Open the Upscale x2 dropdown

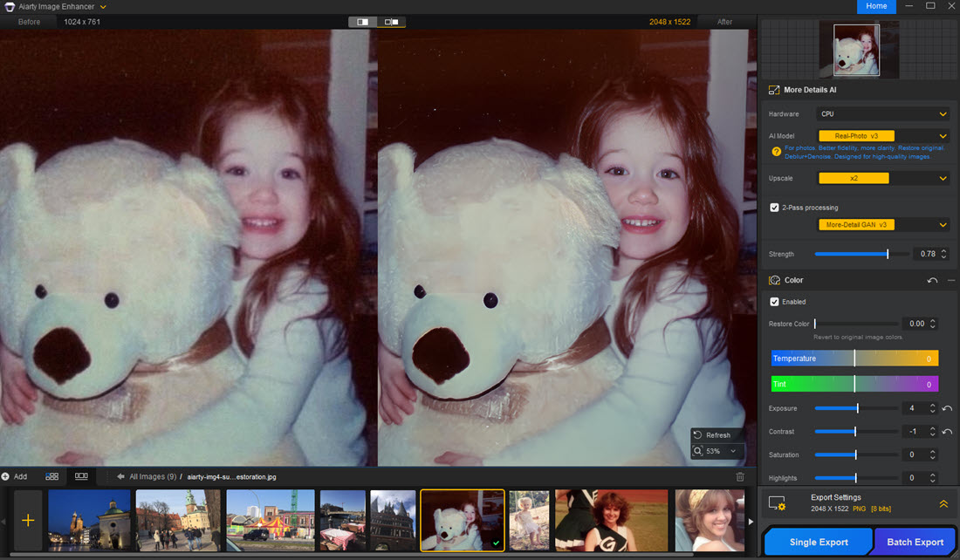[x=883, y=178]
